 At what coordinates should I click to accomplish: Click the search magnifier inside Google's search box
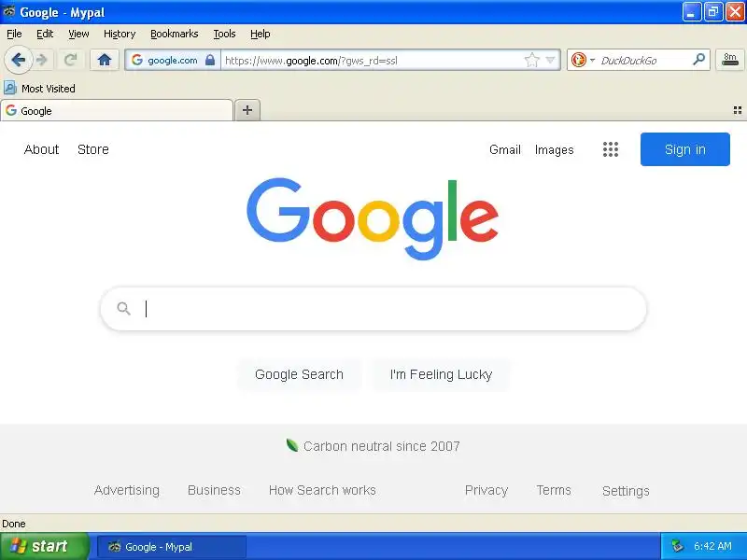coord(124,309)
